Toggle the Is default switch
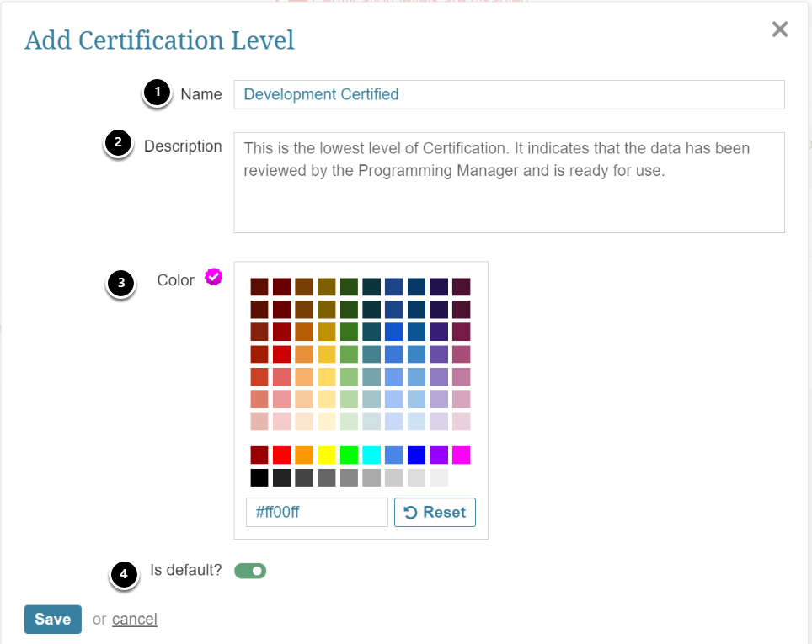The width and height of the screenshot is (812, 644). click(x=250, y=572)
